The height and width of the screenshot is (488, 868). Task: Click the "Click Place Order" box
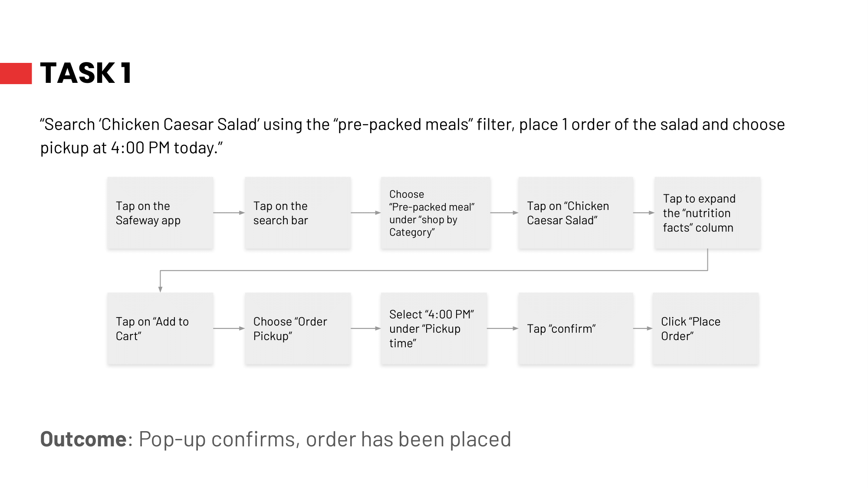click(705, 329)
